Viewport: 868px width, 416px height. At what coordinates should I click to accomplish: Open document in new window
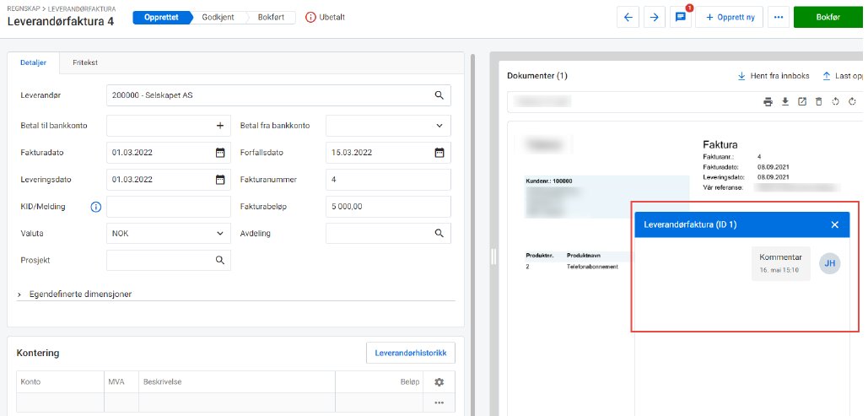801,102
